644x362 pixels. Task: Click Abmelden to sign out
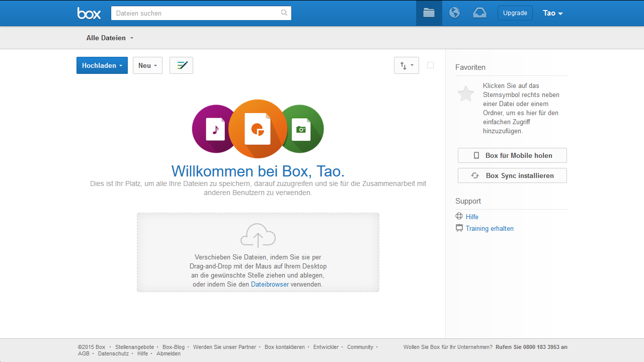click(169, 353)
